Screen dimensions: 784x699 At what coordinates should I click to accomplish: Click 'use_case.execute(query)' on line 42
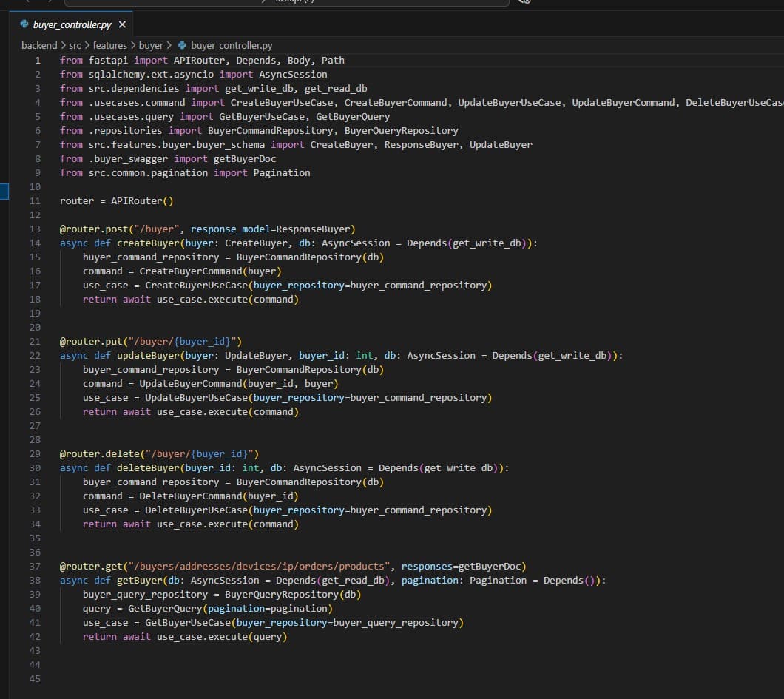[x=222, y=637]
